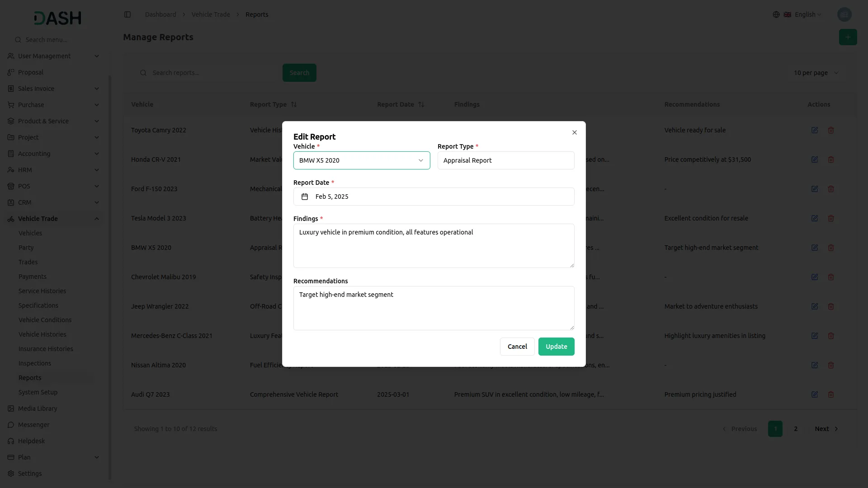868x488 pixels.
Task: Click the Cancel button
Action: pos(517,347)
